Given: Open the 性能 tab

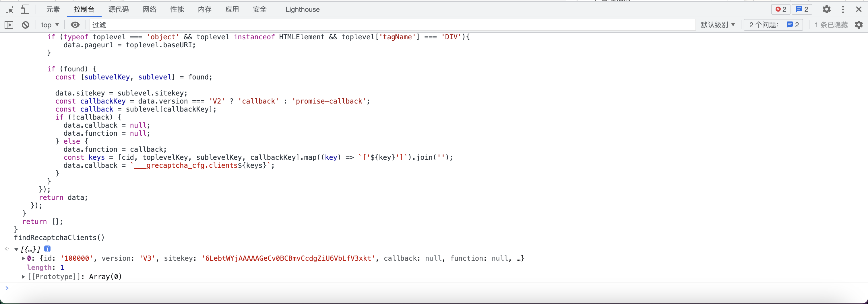Looking at the screenshot, I should [x=177, y=9].
